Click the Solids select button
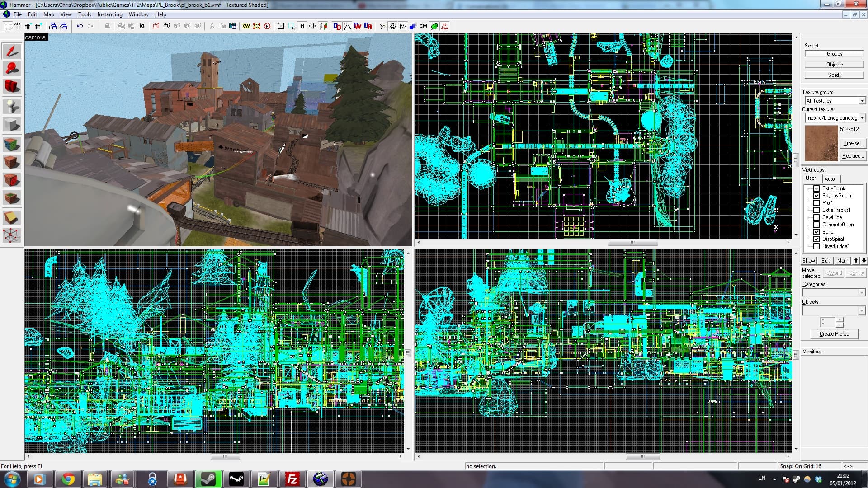Viewport: 868px width, 488px height. pyautogui.click(x=834, y=75)
